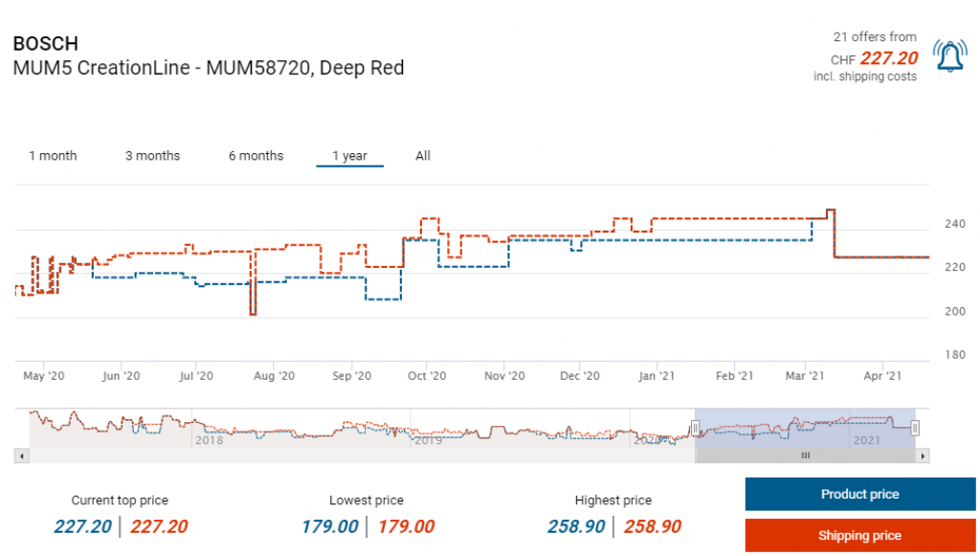Click the navigator scrollbar right arrow
This screenshot has width=980, height=556.
pos(922,456)
